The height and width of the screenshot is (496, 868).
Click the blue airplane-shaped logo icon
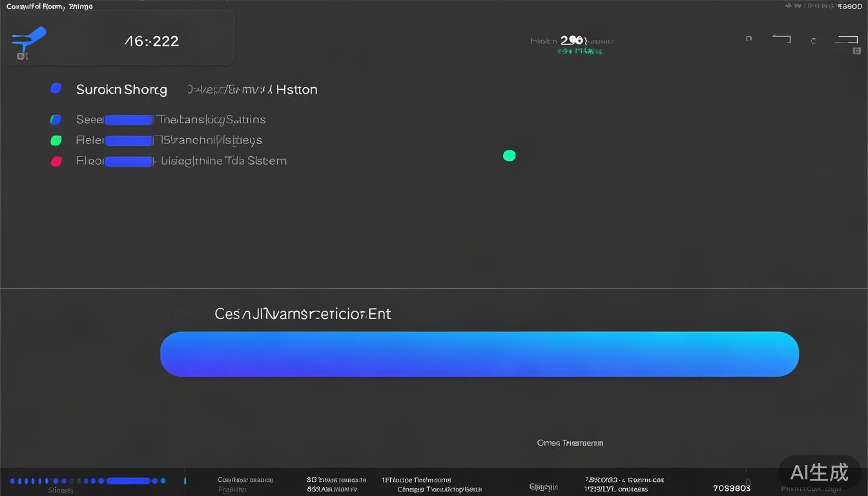coord(28,39)
